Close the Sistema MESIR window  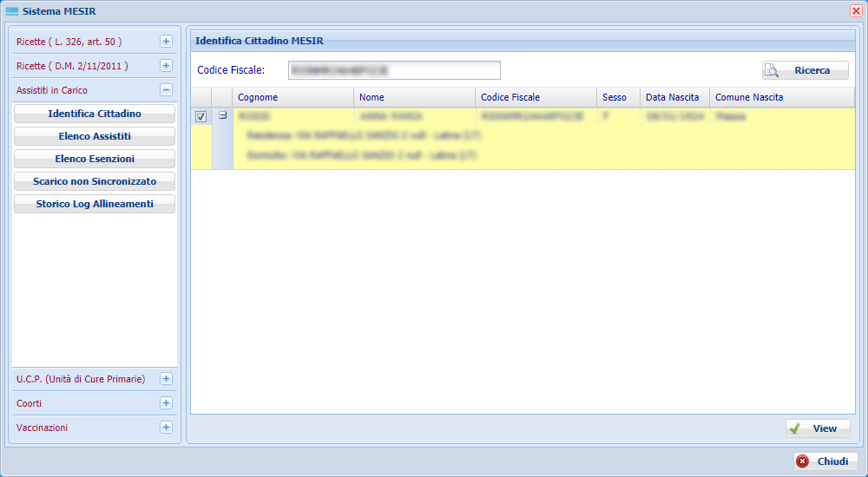[856, 11]
